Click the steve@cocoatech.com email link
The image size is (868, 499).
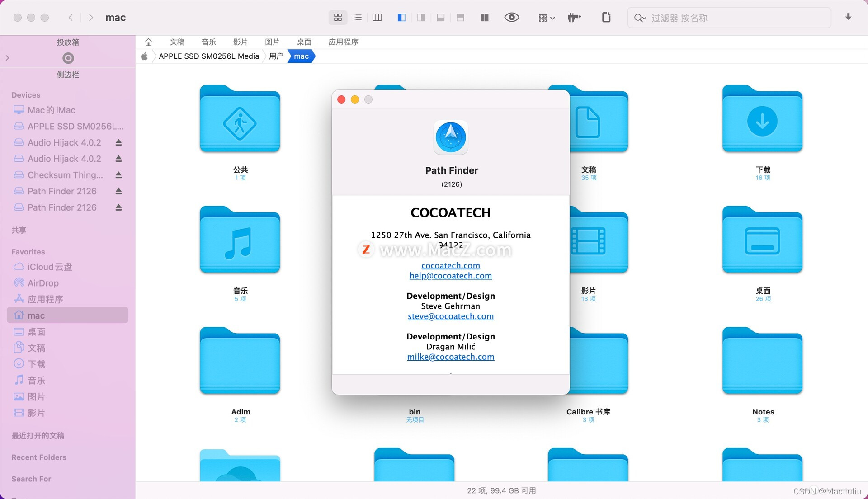[450, 316]
